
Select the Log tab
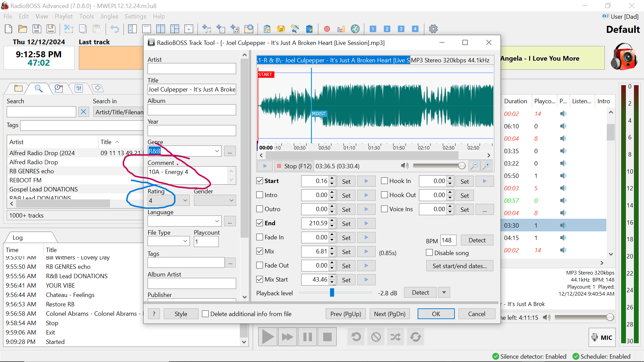pos(18,237)
